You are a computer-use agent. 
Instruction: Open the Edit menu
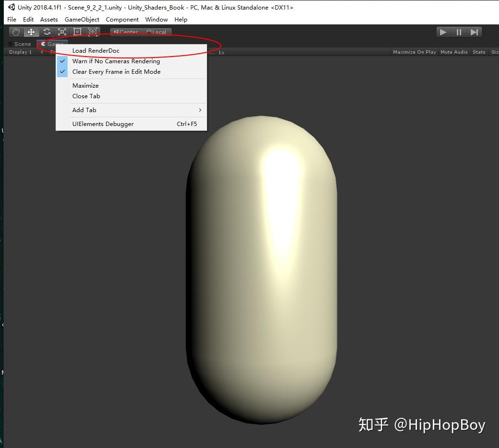coord(28,20)
